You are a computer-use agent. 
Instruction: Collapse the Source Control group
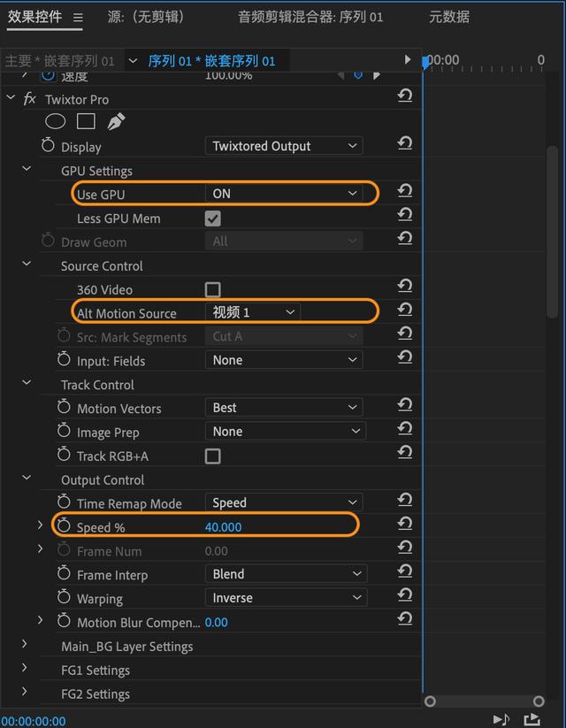pos(27,264)
